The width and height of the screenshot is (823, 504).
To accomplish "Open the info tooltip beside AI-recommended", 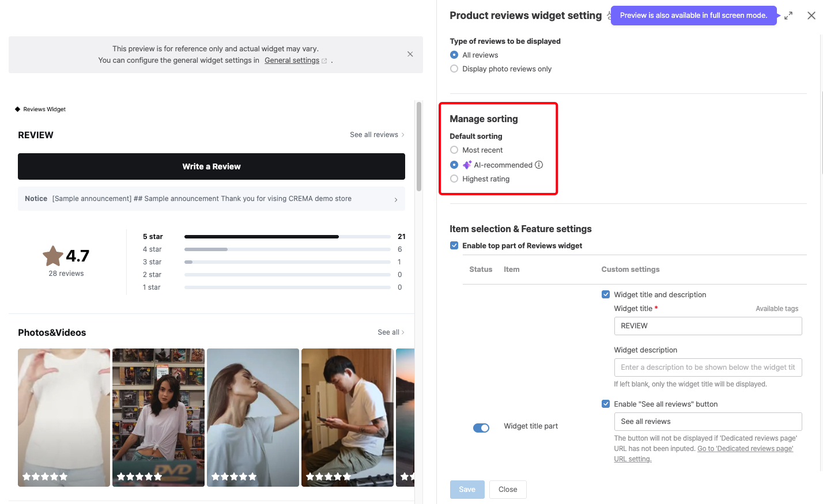I will tap(539, 165).
